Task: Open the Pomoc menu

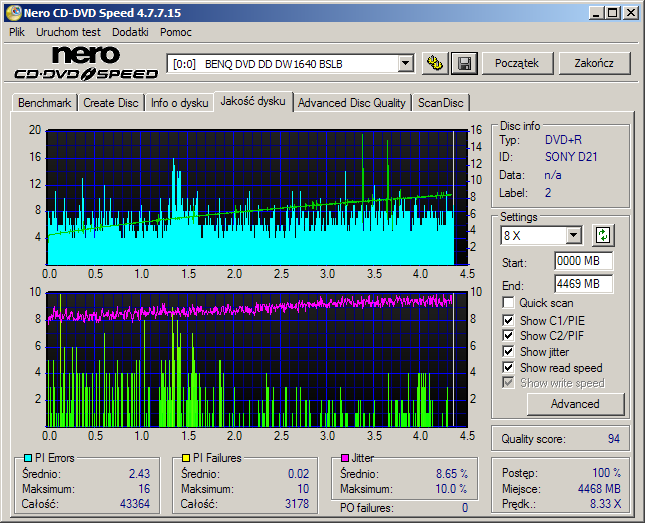Action: pos(176,32)
